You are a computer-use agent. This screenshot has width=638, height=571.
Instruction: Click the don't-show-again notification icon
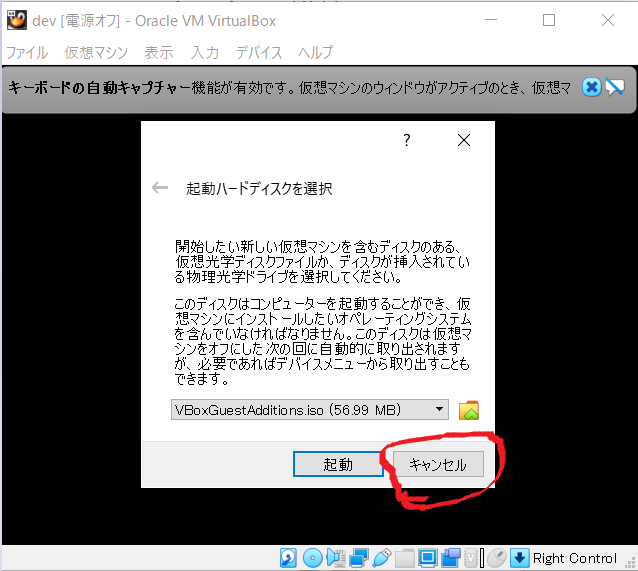614,87
